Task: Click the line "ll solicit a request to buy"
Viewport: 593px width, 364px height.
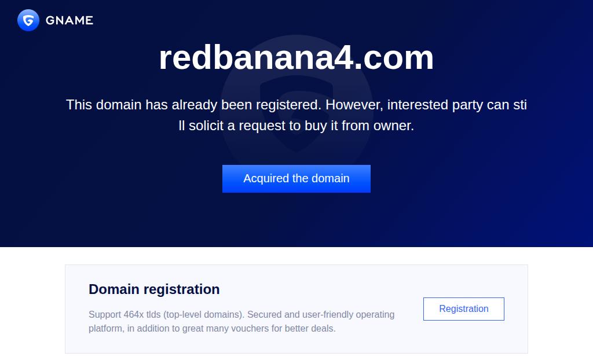Action: pos(296,126)
